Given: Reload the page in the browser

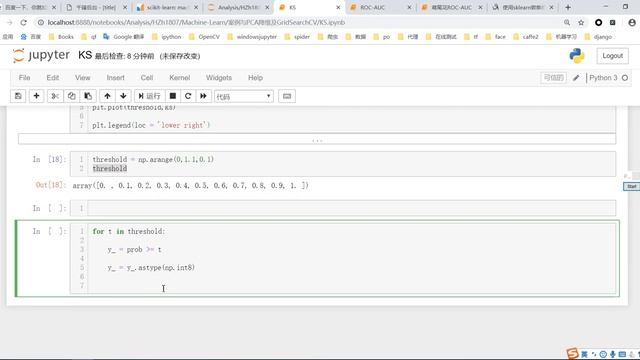Looking at the screenshot, I should click(x=23, y=22).
